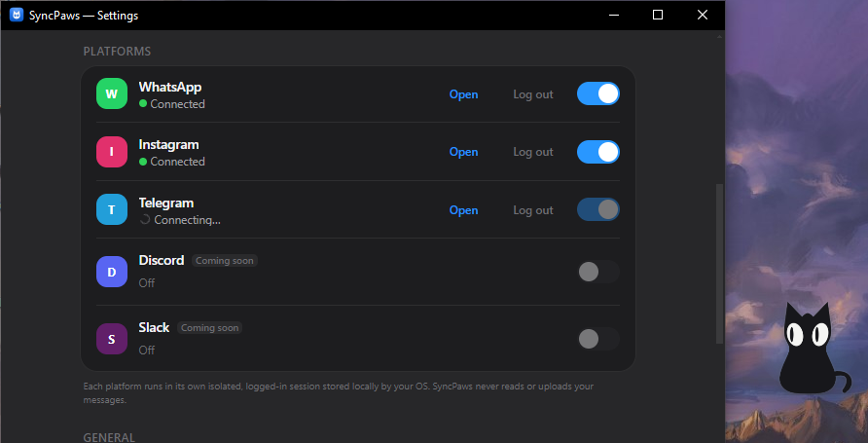868x443 pixels.
Task: Toggle the Telegram switch
Action: tap(597, 209)
